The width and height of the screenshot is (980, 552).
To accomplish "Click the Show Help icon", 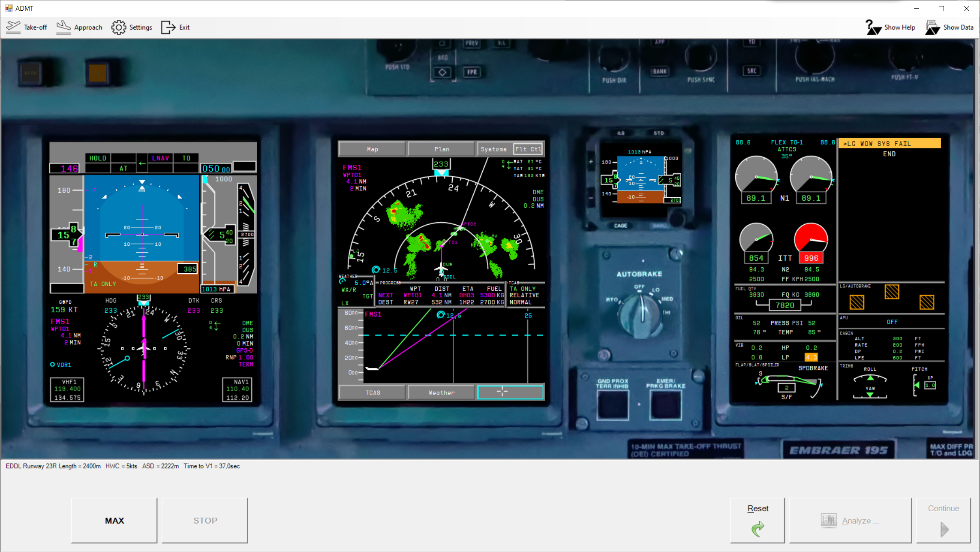I will click(x=873, y=27).
